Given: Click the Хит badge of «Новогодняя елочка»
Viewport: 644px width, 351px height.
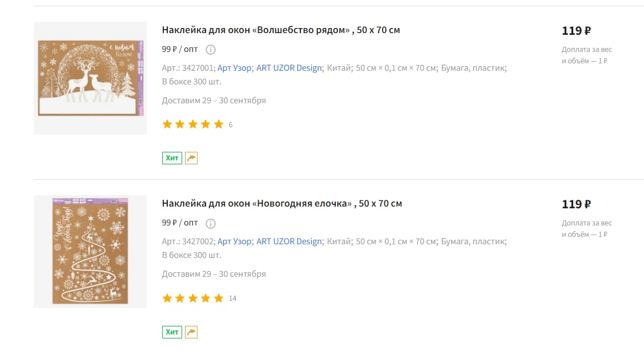Looking at the screenshot, I should click(172, 332).
